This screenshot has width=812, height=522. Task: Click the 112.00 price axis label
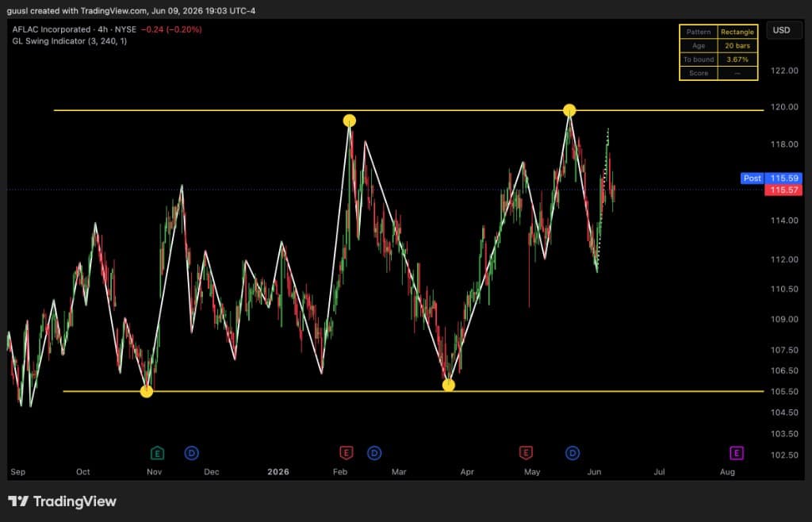click(x=784, y=259)
